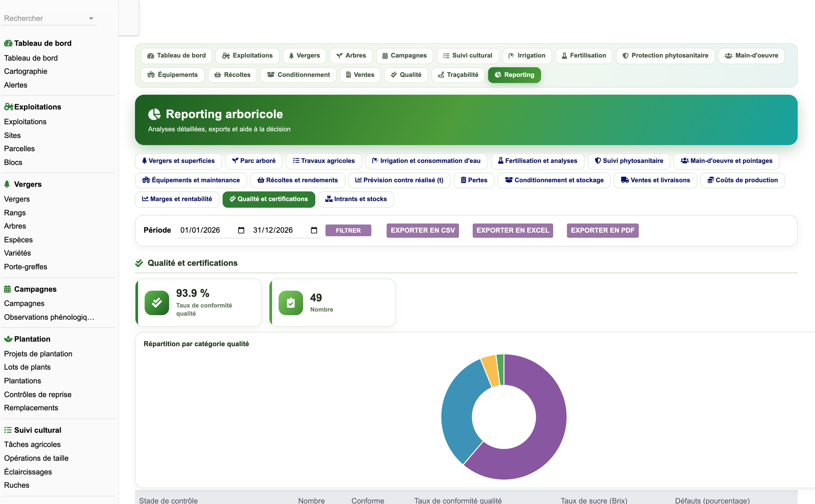Click the Main-d'oeuvre et pointages icon
Image resolution: width=815 pixels, height=504 pixels.
click(685, 161)
